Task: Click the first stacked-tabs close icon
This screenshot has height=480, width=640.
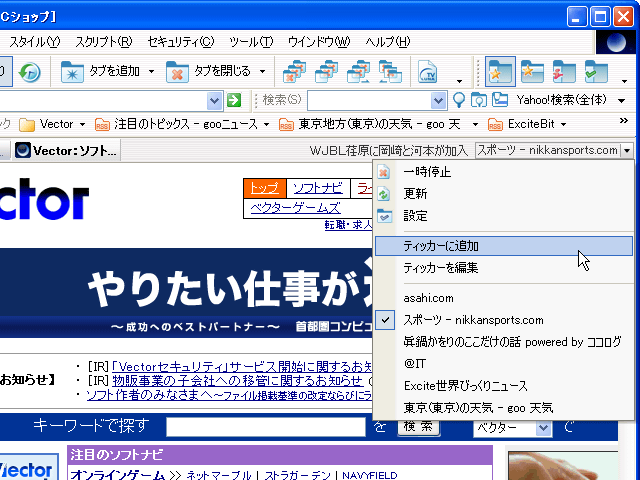Action: click(x=294, y=72)
